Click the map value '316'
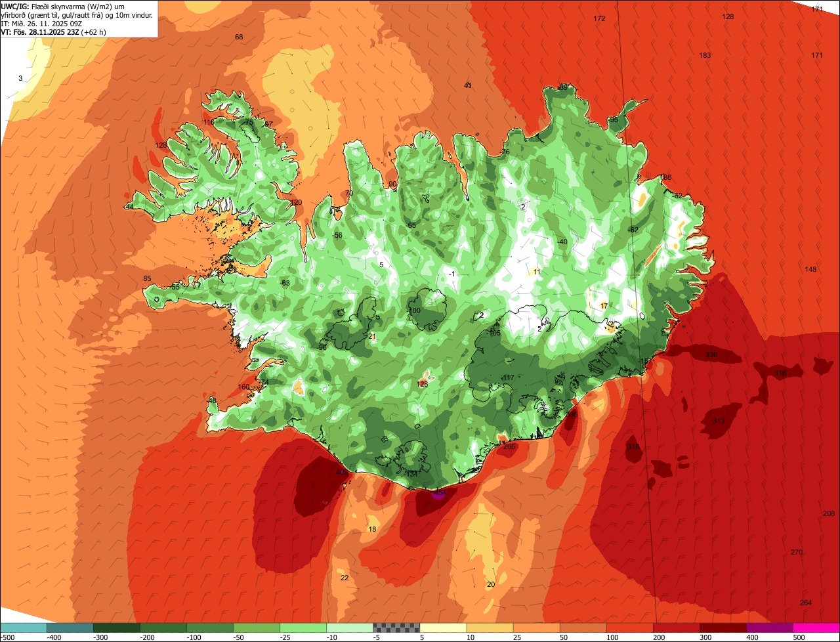The width and height of the screenshot is (840, 642). coord(780,373)
